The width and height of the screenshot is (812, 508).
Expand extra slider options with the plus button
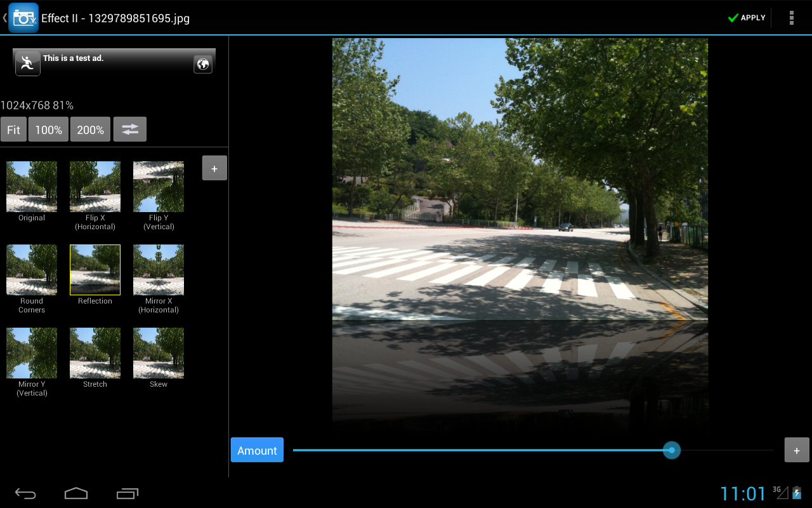tap(796, 450)
